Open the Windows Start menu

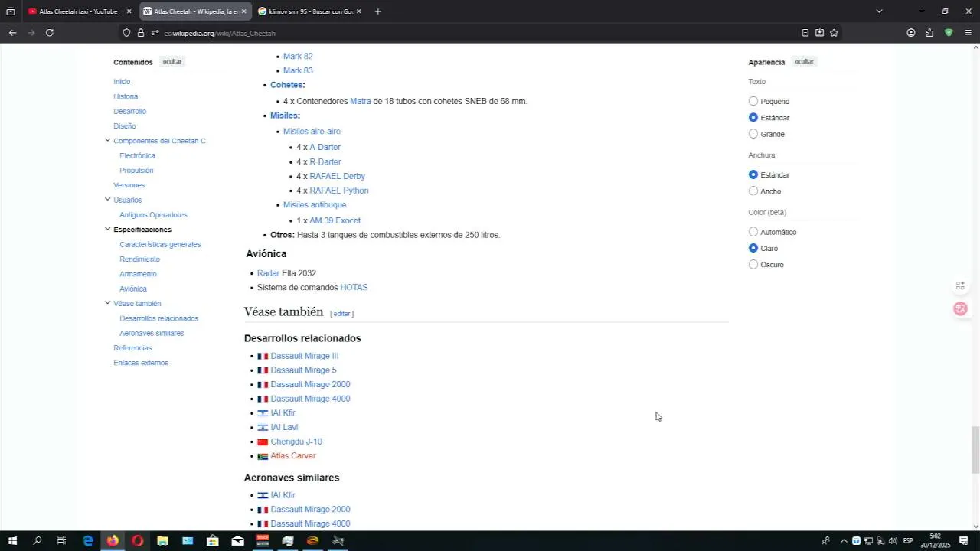(12, 541)
